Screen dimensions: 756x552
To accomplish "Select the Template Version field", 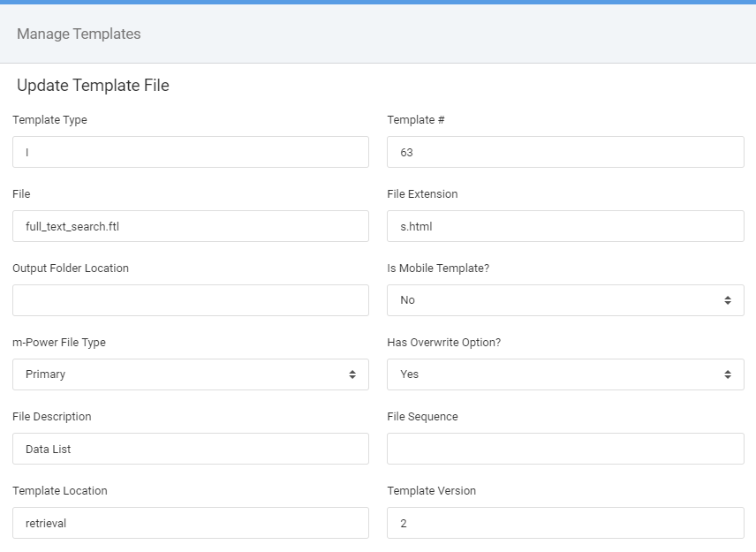I will [565, 523].
